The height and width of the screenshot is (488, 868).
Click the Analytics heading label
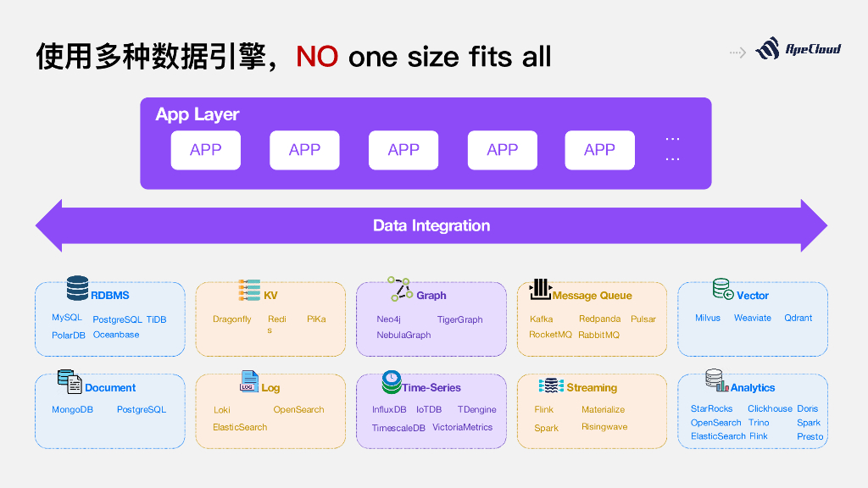point(753,388)
